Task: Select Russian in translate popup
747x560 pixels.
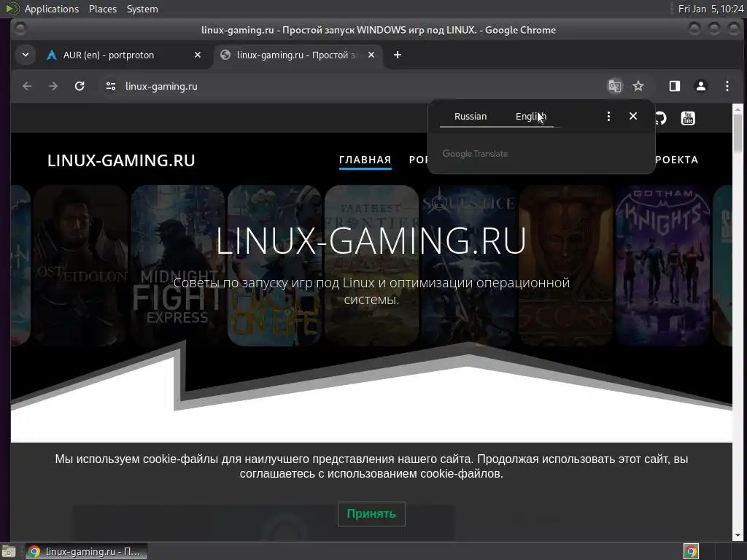Action: [x=471, y=116]
